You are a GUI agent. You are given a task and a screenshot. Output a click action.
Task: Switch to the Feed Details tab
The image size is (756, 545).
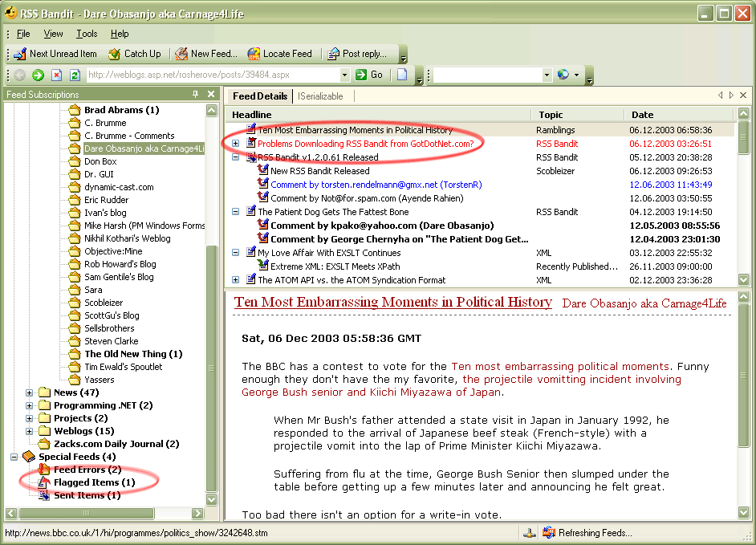(x=260, y=96)
